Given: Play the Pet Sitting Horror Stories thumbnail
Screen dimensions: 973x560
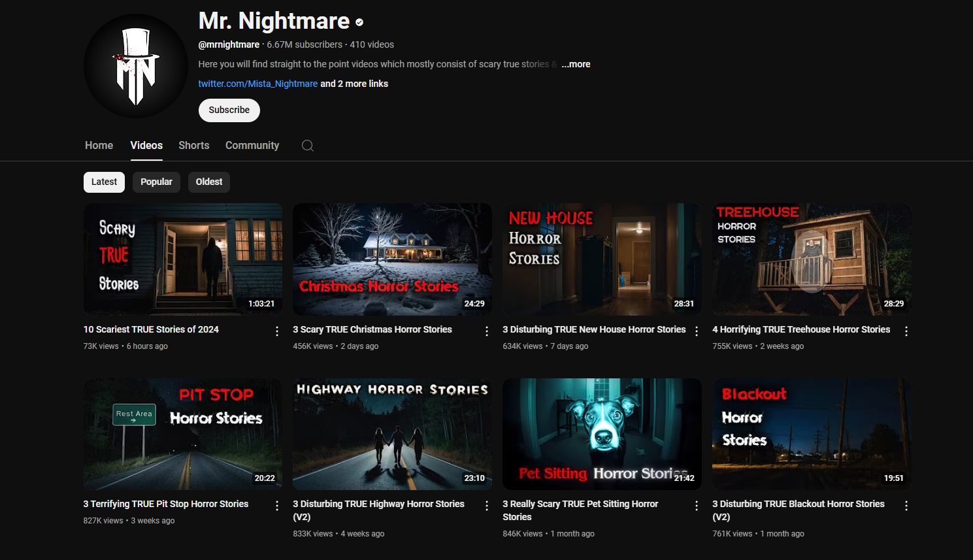Looking at the screenshot, I should 602,434.
